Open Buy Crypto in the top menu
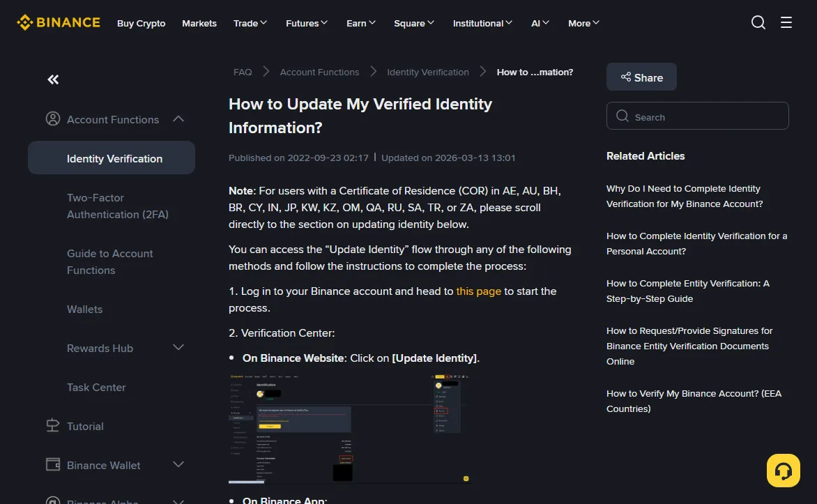817x504 pixels. click(142, 23)
